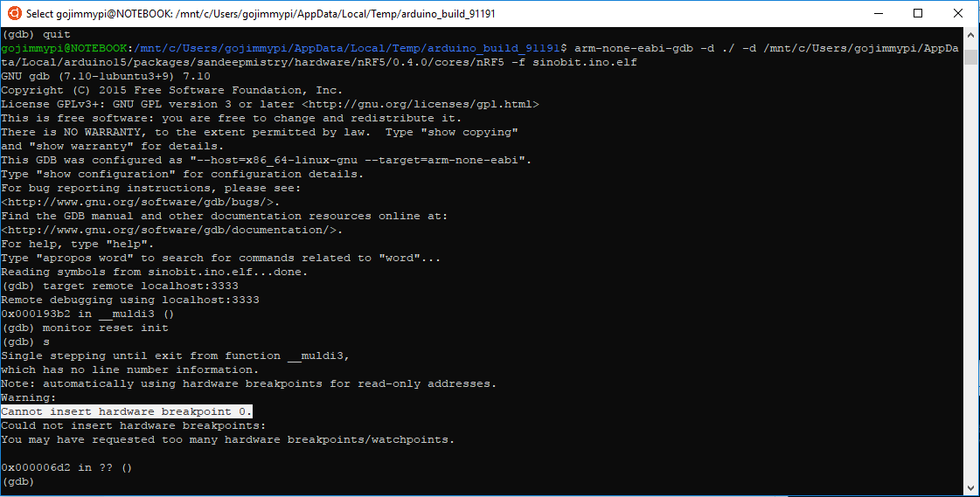The width and height of the screenshot is (980, 497).
Task: Maximize the terminal window
Action: coord(918,13)
